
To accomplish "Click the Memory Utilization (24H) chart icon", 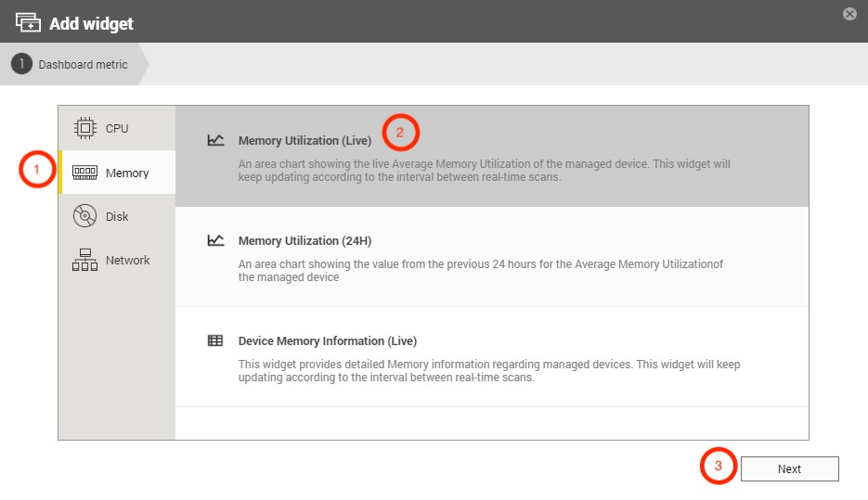I will 215,240.
